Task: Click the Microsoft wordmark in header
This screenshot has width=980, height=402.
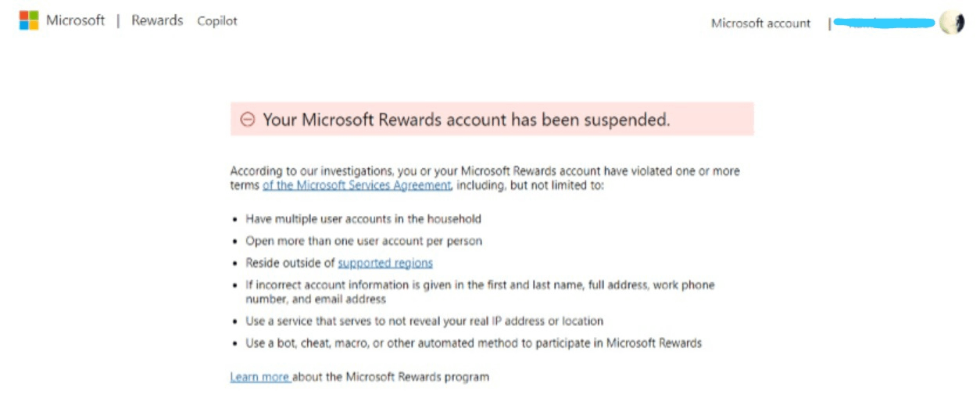Action: [75, 20]
